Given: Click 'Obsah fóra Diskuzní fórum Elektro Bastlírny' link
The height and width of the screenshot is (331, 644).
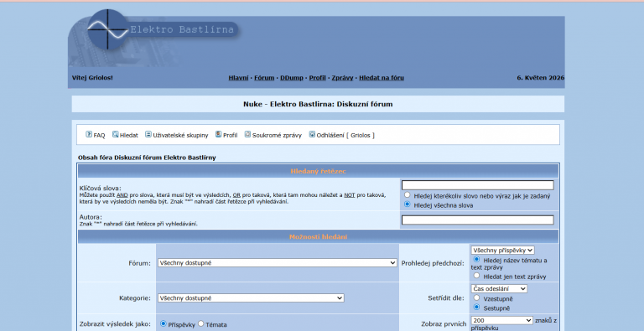Looking at the screenshot, I should pos(147,158).
